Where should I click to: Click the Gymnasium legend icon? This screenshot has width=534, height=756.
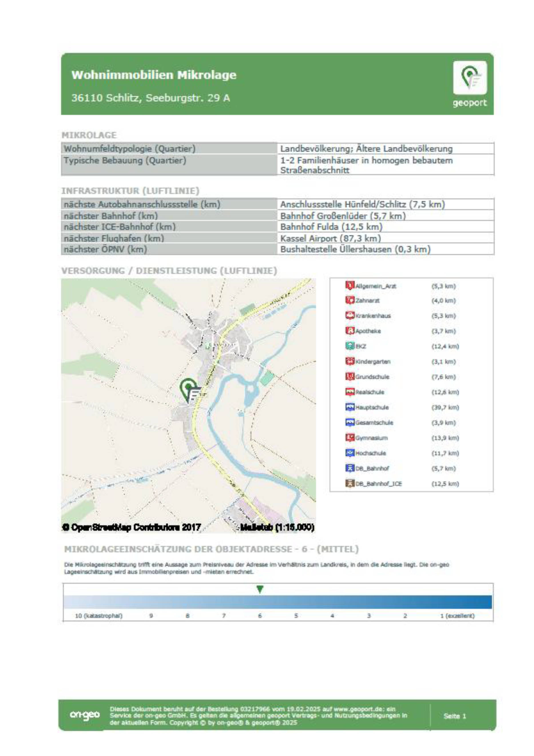tap(349, 438)
